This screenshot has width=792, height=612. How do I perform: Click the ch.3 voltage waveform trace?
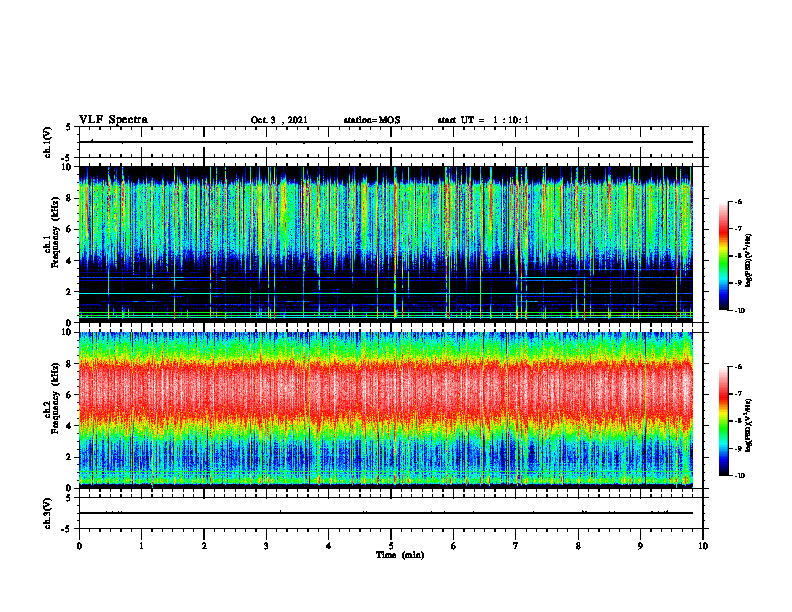pyautogui.click(x=386, y=513)
